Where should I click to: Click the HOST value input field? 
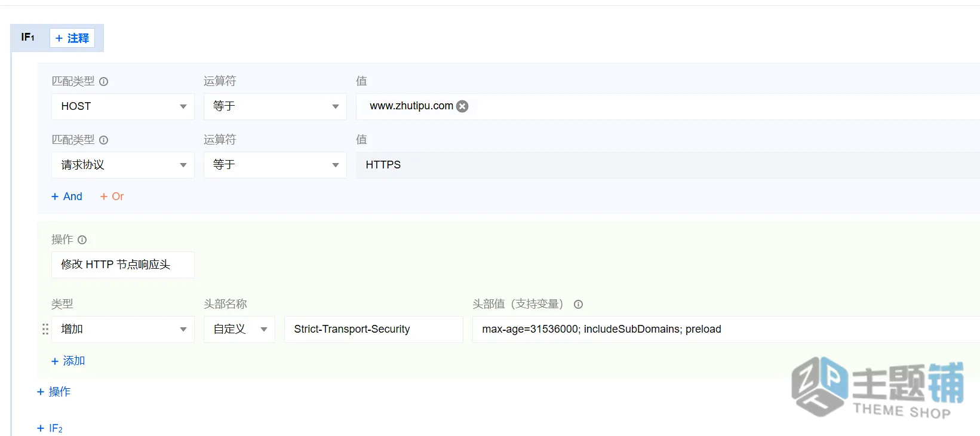pyautogui.click(x=668, y=106)
